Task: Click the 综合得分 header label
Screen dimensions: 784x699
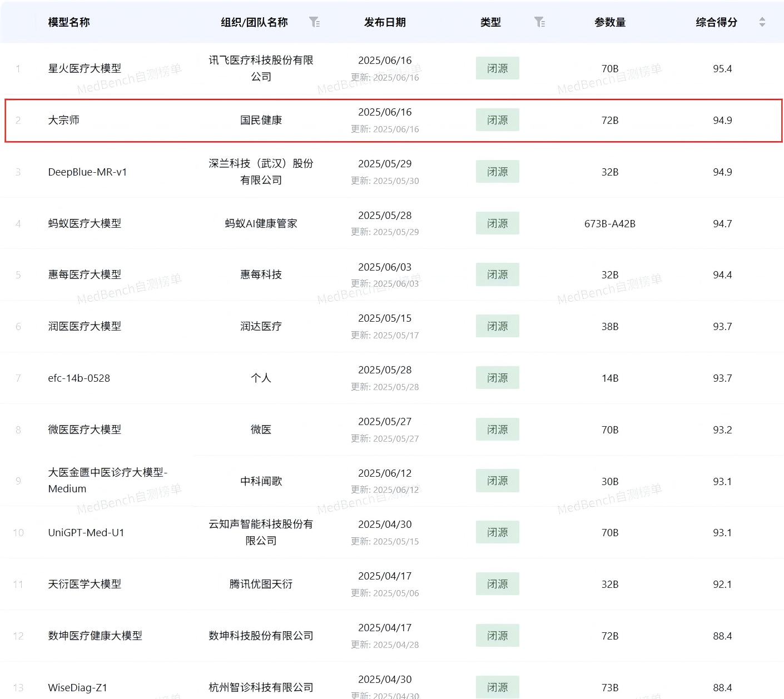Action: pyautogui.click(x=717, y=22)
